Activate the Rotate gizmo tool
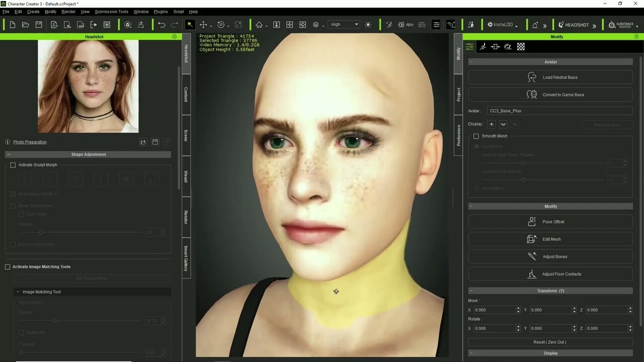This screenshot has height=362, width=644. (x=220, y=24)
